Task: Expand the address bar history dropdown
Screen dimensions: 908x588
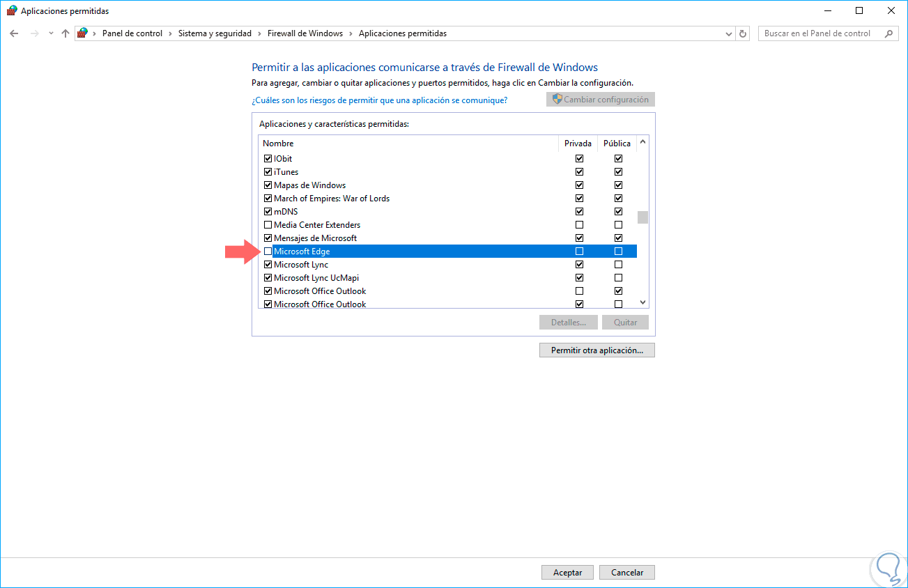Action: click(x=729, y=33)
